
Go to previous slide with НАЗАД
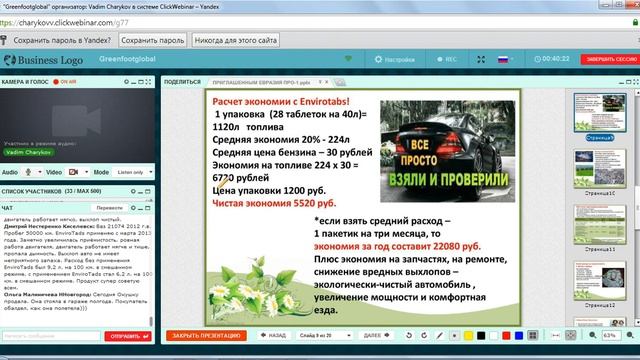click(x=273, y=336)
